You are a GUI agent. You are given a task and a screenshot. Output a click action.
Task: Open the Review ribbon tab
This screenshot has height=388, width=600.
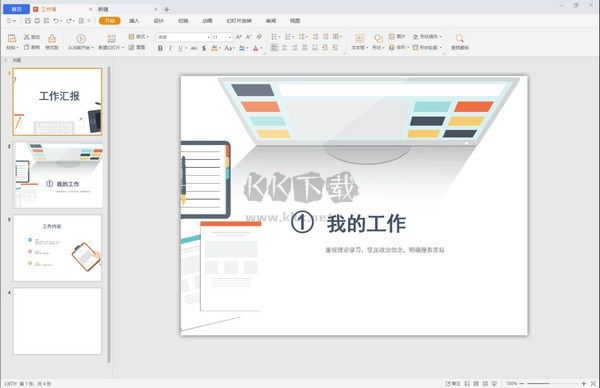[271, 21]
